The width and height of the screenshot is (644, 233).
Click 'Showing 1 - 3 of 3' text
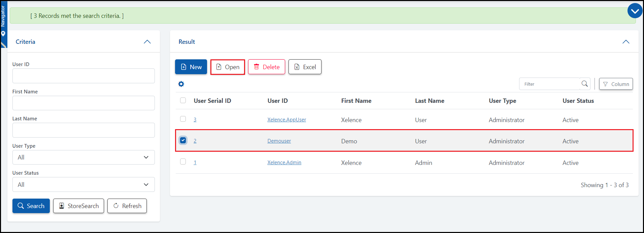coord(605,185)
